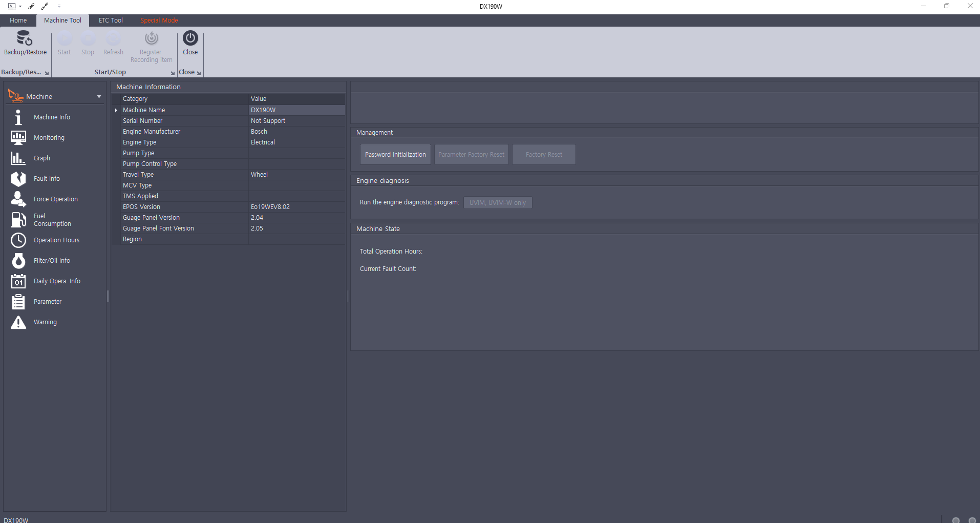Open the Daily Opera. Info calendar icon
This screenshot has width=980, height=523.
(x=18, y=281)
